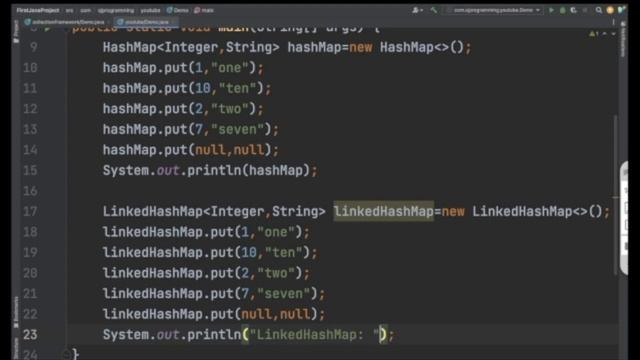Click the src breadcrumb in the navigation bar
The image size is (640, 360).
(x=69, y=10)
